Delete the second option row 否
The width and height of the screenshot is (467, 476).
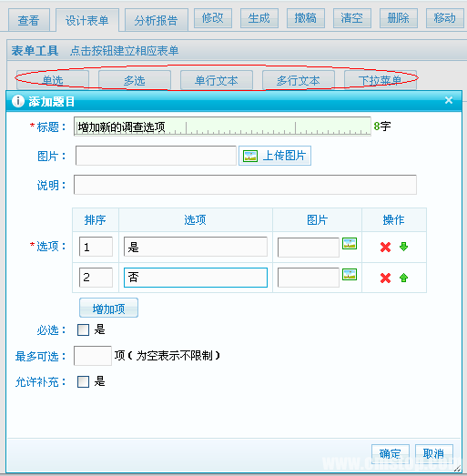(x=385, y=278)
